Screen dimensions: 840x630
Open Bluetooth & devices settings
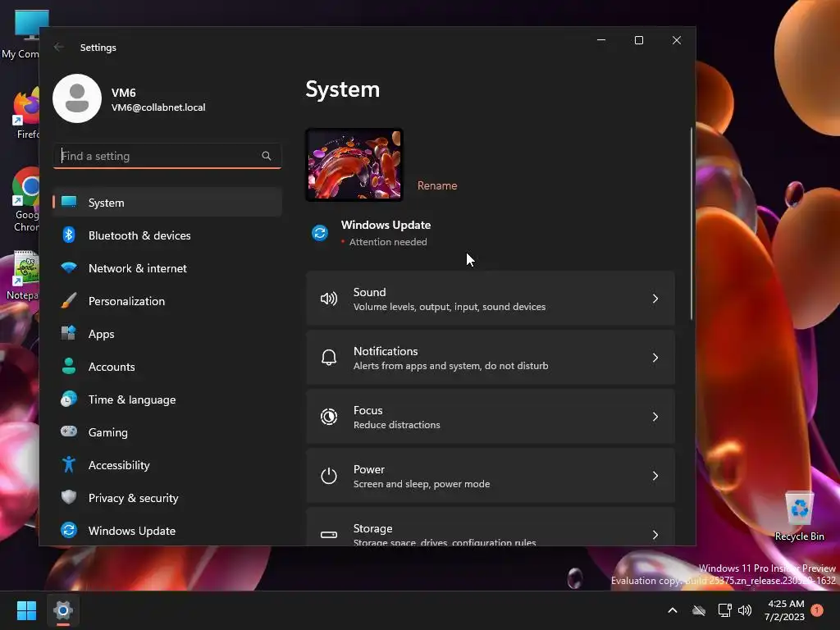167,235
